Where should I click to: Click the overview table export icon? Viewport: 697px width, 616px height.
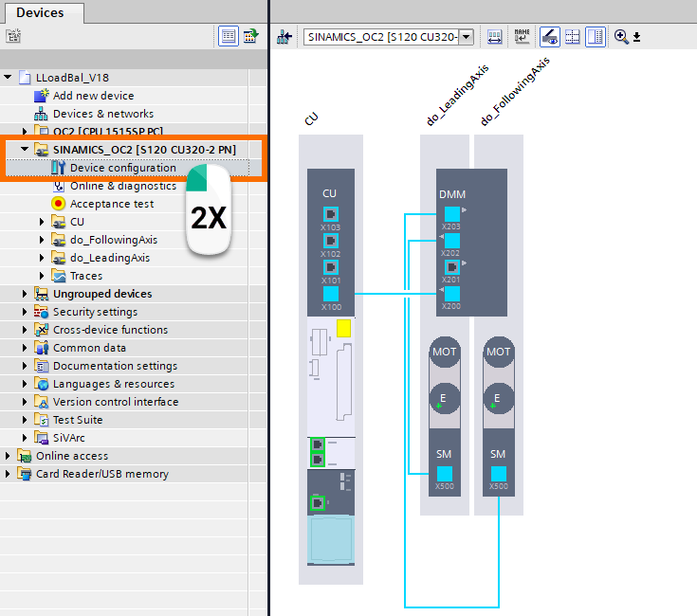point(251,36)
